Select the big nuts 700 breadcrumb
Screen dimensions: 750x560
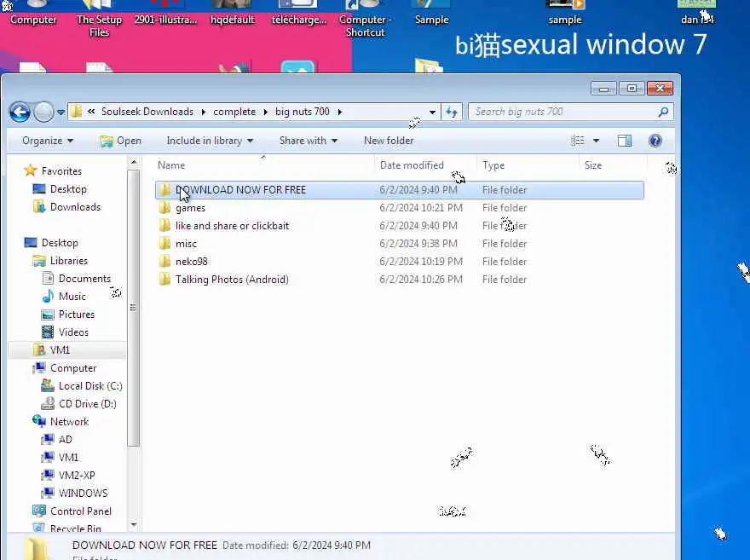coord(303,112)
